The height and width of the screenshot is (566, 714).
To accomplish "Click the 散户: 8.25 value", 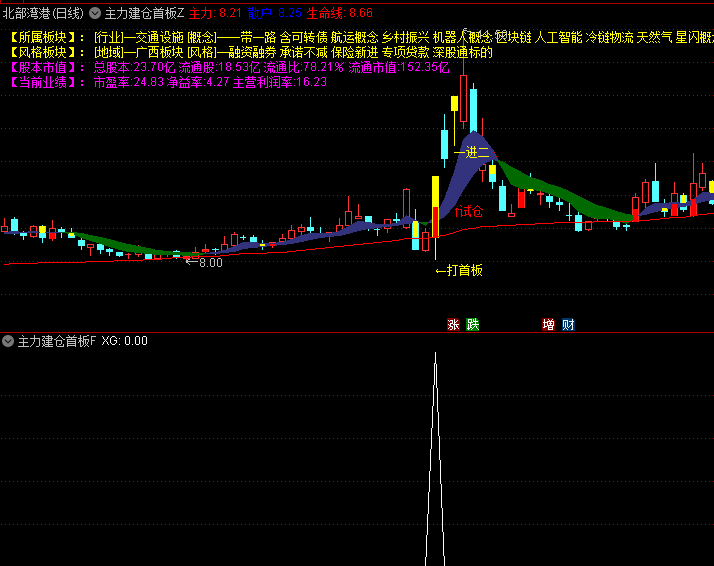I will (275, 13).
